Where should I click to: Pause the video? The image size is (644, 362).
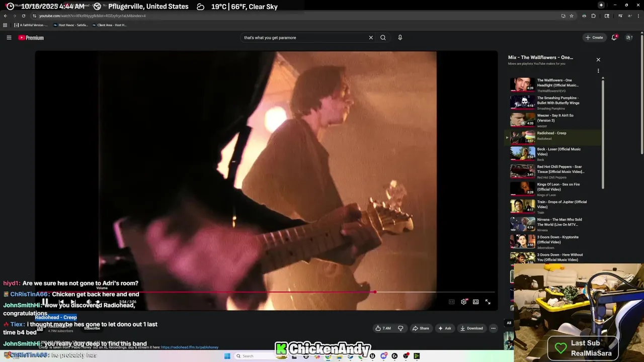45,302
